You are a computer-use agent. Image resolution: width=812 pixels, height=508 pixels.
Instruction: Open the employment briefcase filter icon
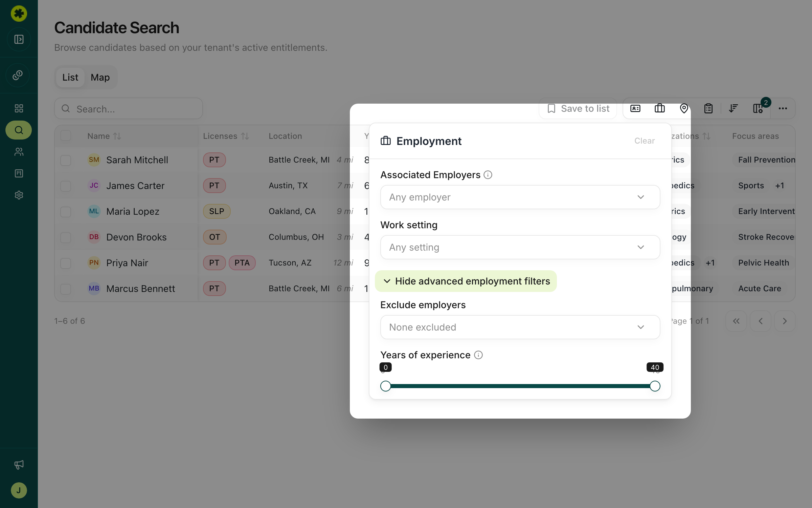(x=660, y=108)
